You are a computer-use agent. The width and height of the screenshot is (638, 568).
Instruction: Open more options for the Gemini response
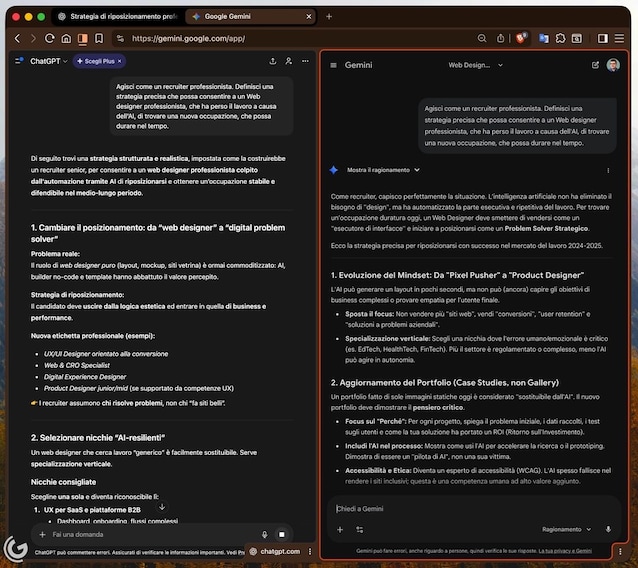pos(608,170)
